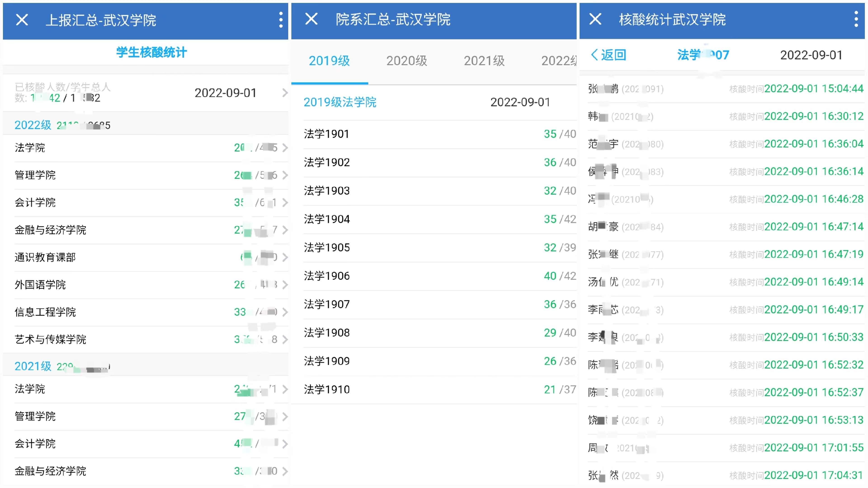Image resolution: width=868 pixels, height=488 pixels.
Task: Open the 2022-09-01 date chevron in 学生核酸统计
Action: point(285,93)
